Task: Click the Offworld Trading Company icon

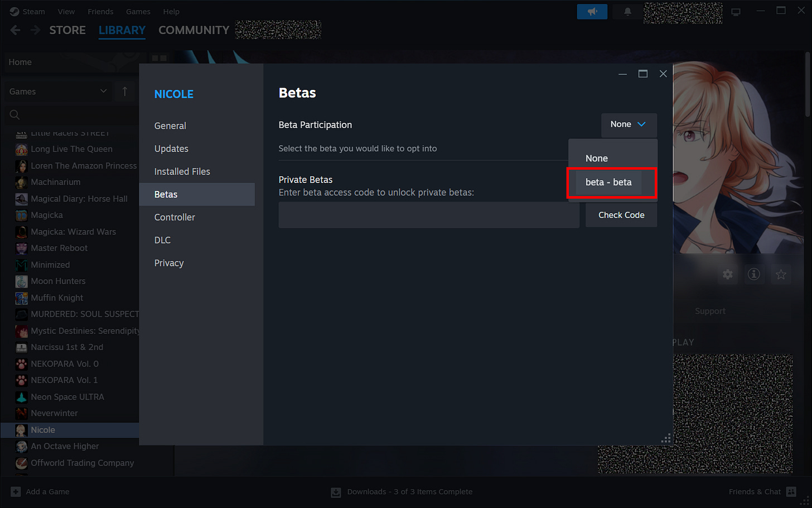Action: tap(21, 463)
